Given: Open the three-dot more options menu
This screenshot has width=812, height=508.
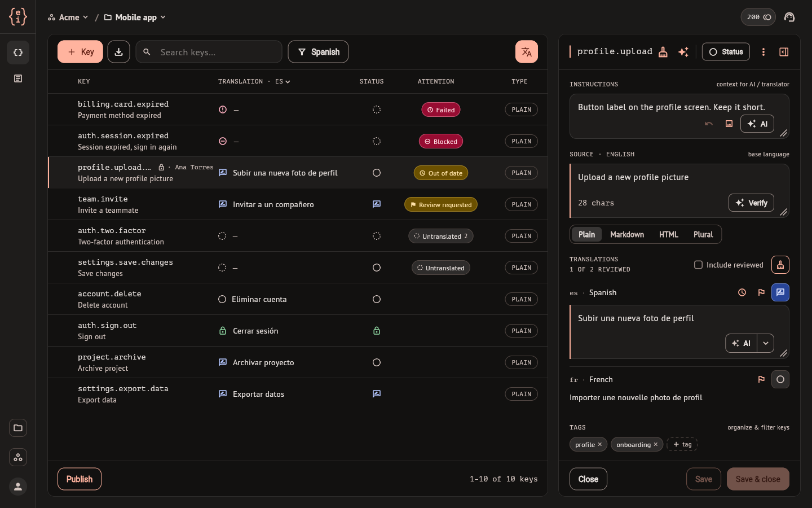Looking at the screenshot, I should pos(764,52).
